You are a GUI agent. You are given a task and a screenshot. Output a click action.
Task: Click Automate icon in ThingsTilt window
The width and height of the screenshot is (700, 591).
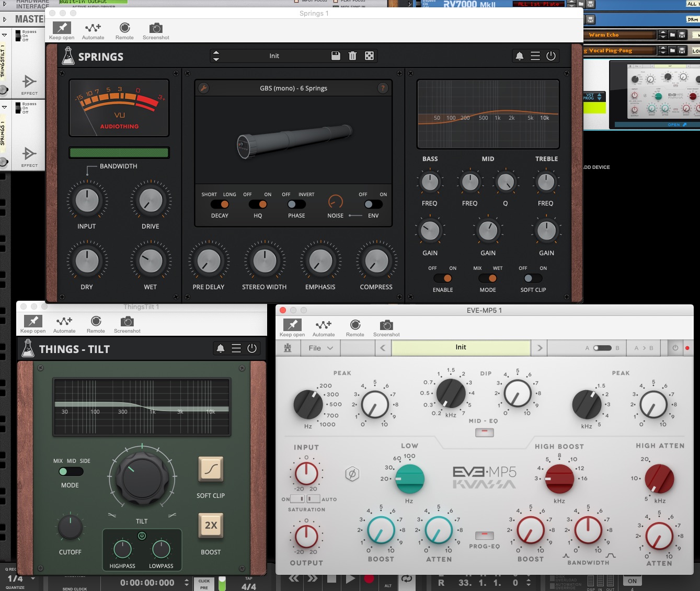coord(64,321)
